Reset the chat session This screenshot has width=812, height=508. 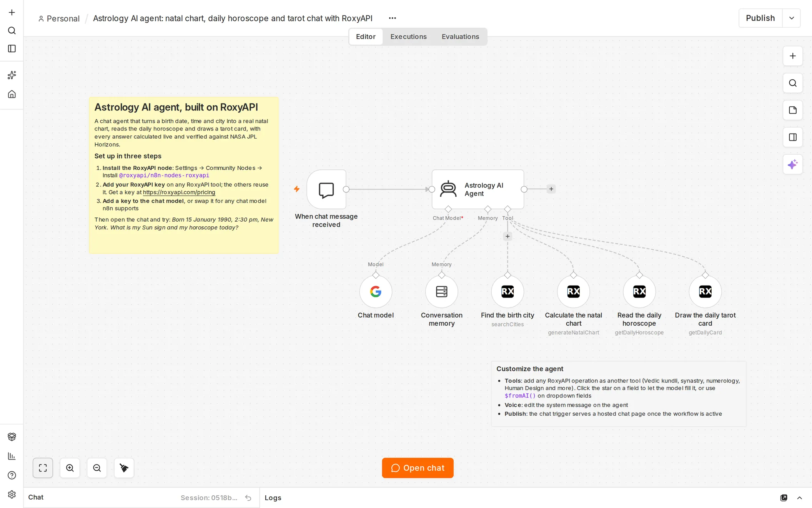coord(248,498)
